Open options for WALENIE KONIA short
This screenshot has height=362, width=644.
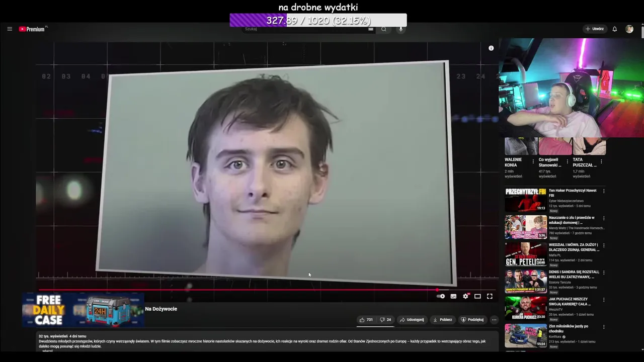click(533, 162)
